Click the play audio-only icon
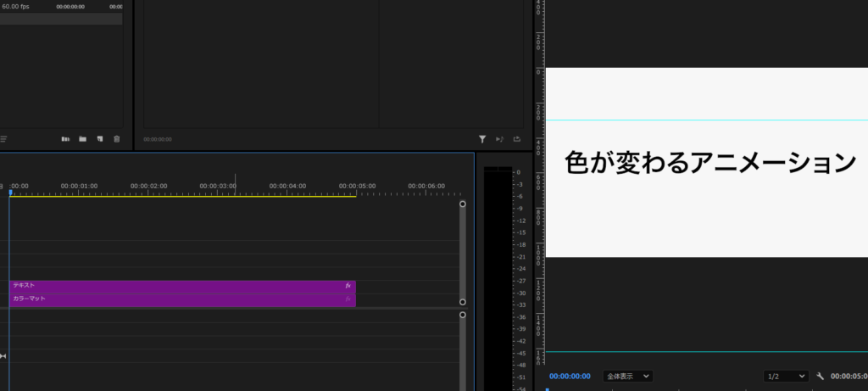 pos(499,138)
